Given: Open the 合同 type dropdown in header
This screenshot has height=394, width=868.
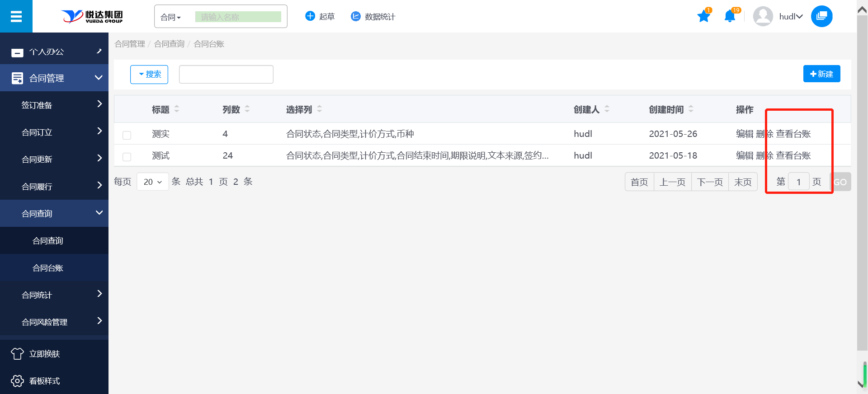Looking at the screenshot, I should pyautogui.click(x=171, y=17).
